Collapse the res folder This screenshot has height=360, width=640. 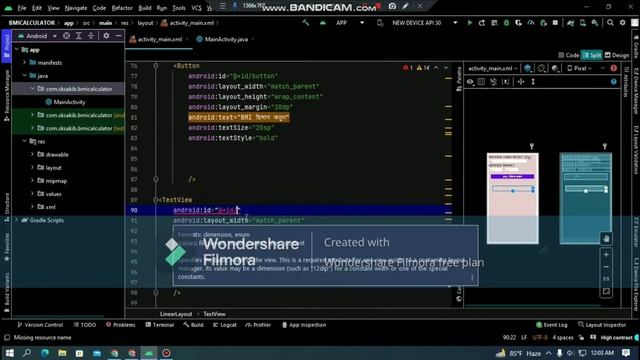(x=24, y=141)
